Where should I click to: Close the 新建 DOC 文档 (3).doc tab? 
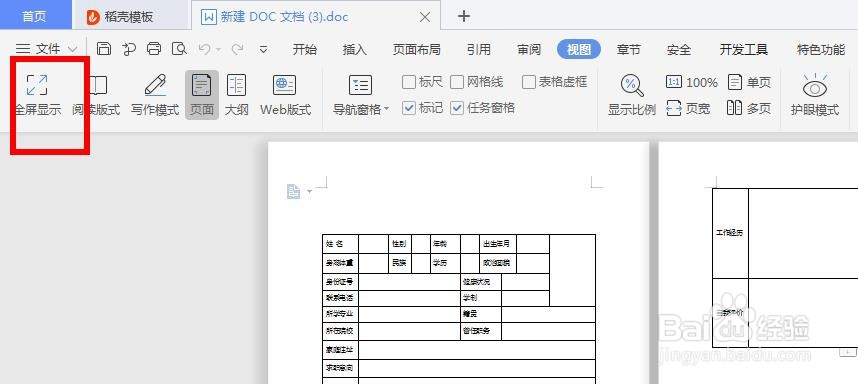425,17
